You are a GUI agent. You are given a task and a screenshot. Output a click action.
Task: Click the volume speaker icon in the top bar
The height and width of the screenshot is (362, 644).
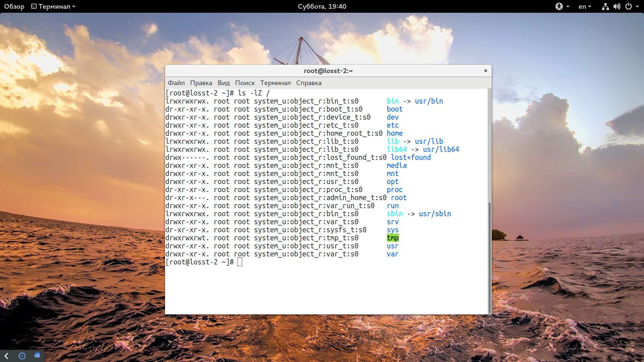pos(617,6)
